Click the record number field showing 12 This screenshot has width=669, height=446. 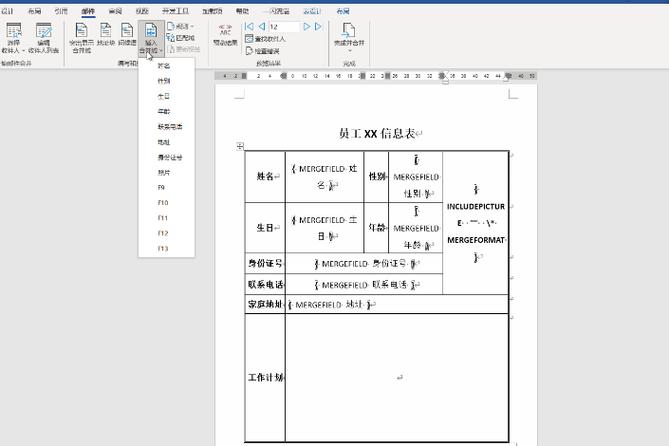coord(284,26)
